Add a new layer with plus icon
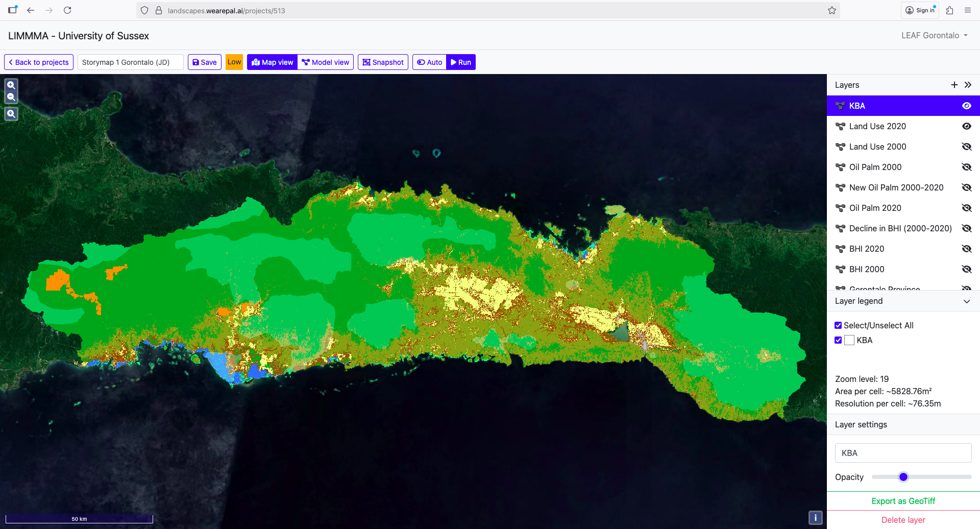980x529 pixels. click(954, 85)
